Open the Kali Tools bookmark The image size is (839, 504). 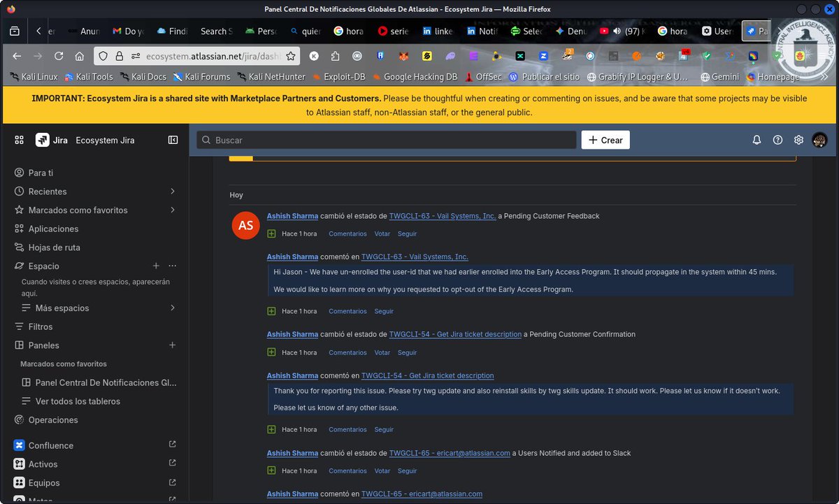(x=89, y=77)
